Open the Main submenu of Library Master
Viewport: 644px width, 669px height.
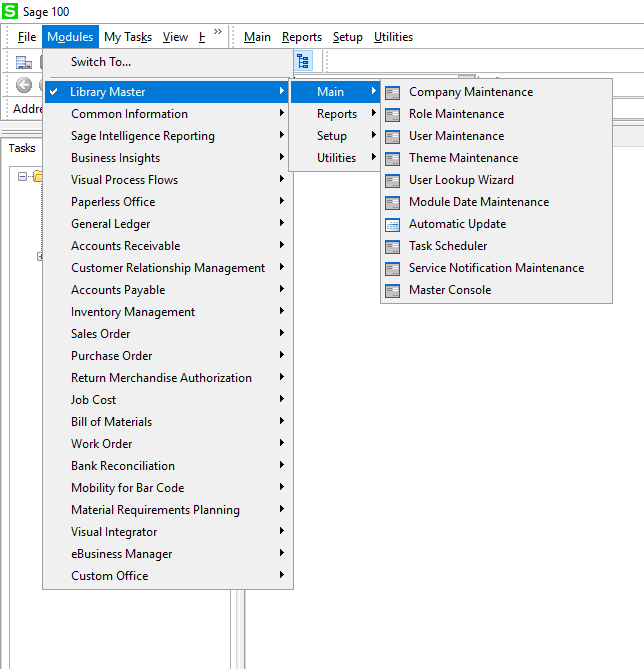(x=335, y=92)
